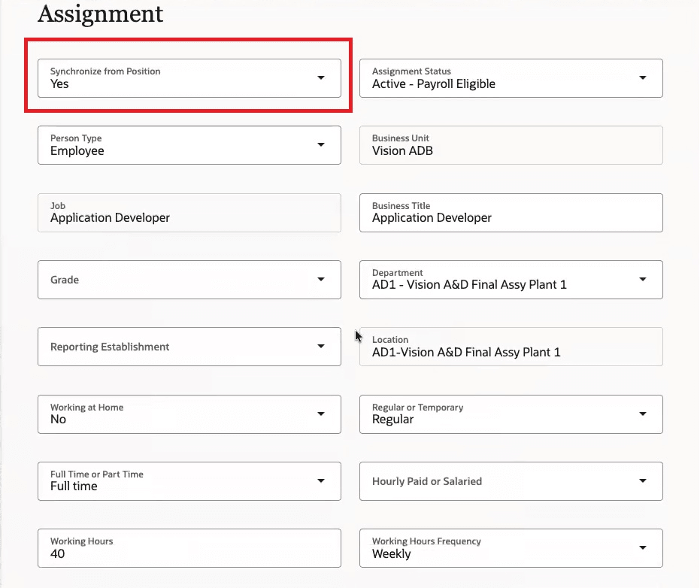Click the Assignment page heading
Viewport: 700px width, 588px height.
[100, 14]
